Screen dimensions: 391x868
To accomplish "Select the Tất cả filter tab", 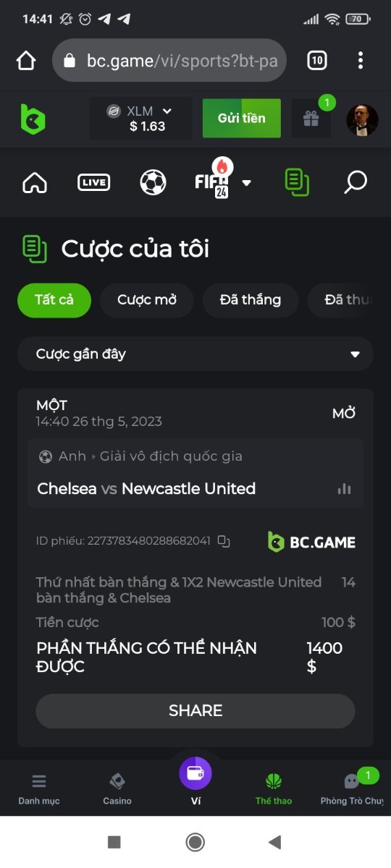I will click(x=54, y=299).
